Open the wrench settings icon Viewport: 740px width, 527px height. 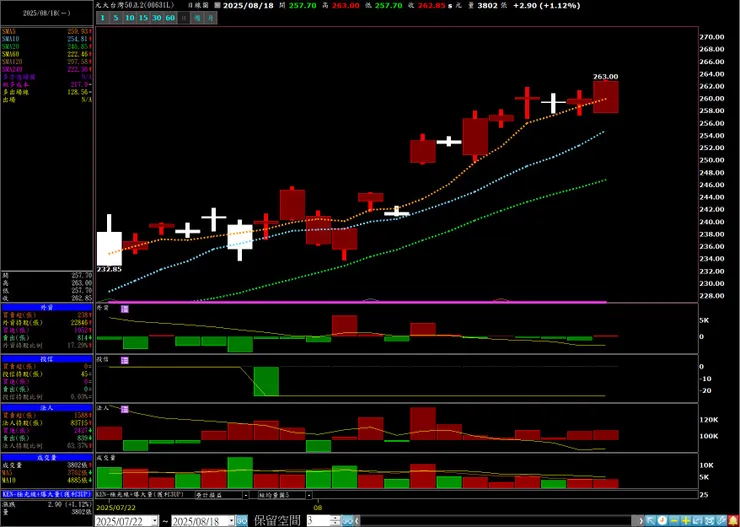point(721,521)
